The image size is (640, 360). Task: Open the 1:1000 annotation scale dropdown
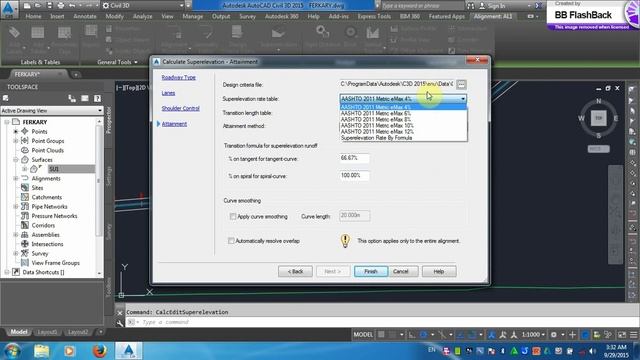[x=533, y=335]
